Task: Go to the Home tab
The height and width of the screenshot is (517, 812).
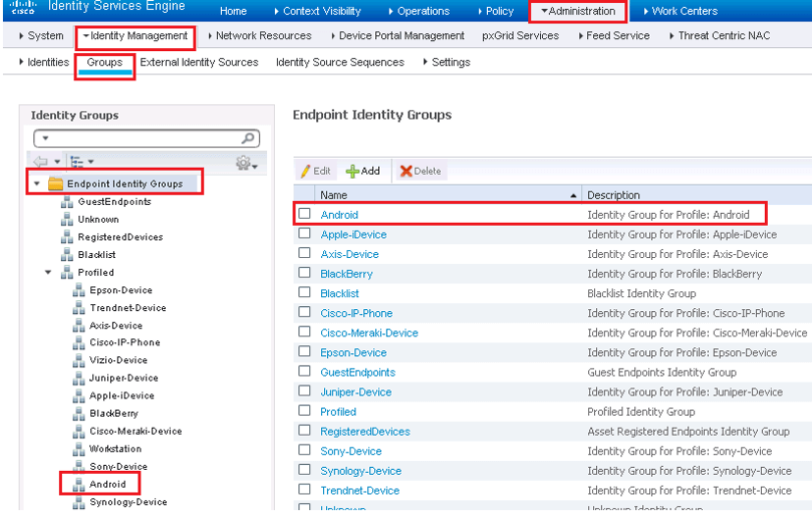Action: (x=233, y=11)
